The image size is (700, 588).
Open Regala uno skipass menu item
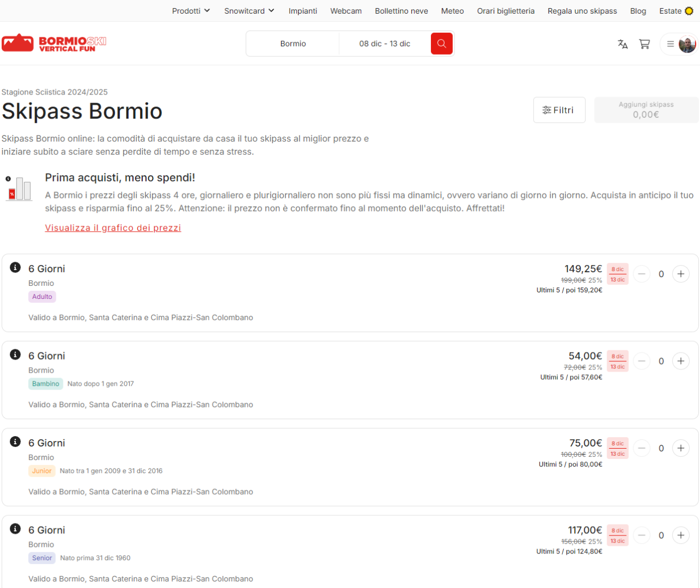click(582, 11)
